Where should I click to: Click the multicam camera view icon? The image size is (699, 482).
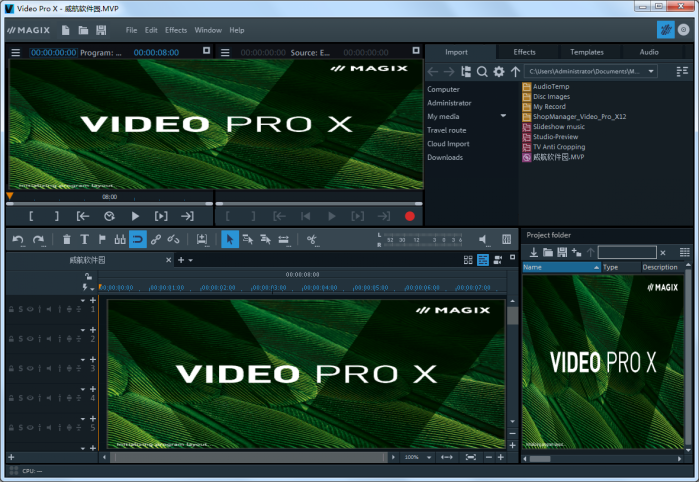(498, 260)
